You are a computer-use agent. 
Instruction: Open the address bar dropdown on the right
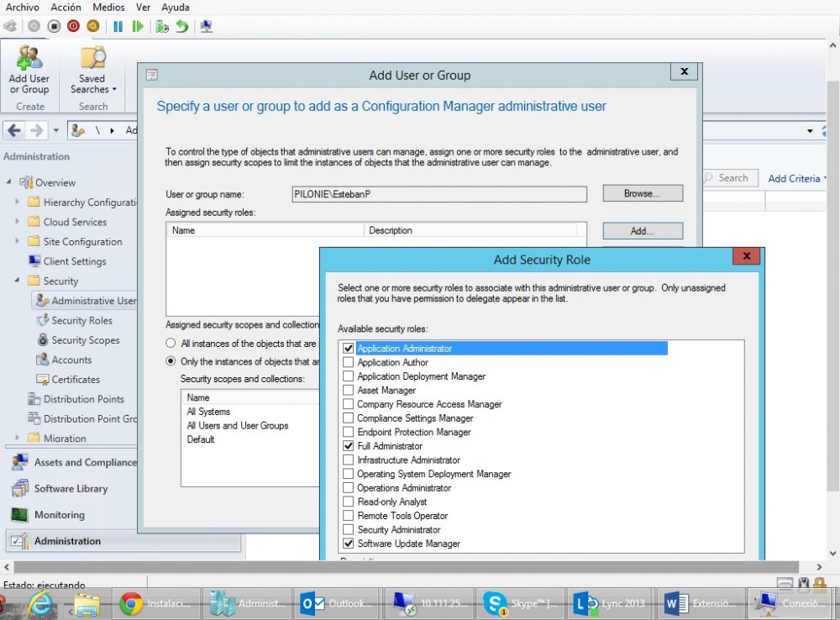coord(810,131)
